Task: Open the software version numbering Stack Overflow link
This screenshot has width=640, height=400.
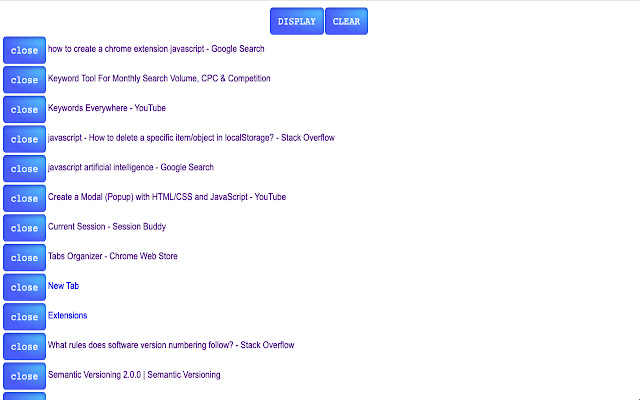Action: [x=171, y=345]
